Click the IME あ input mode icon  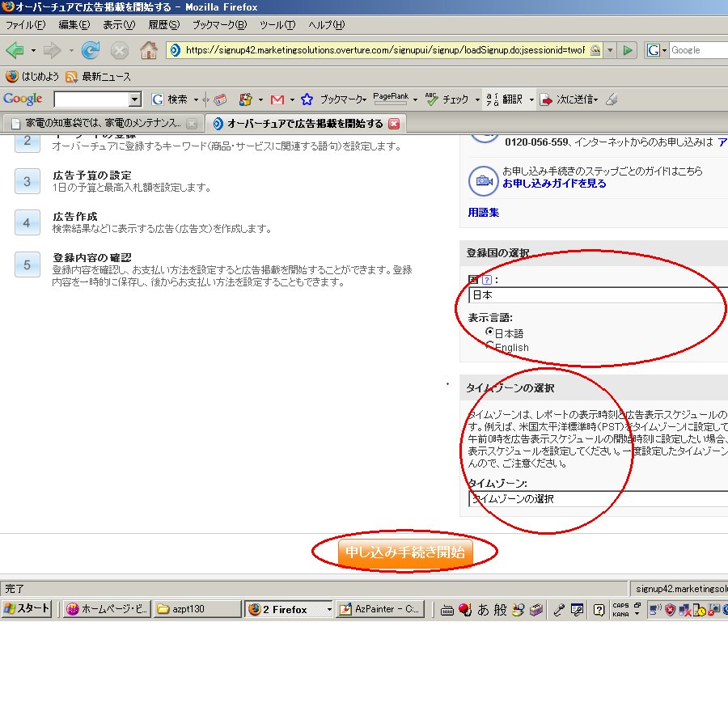(x=483, y=610)
